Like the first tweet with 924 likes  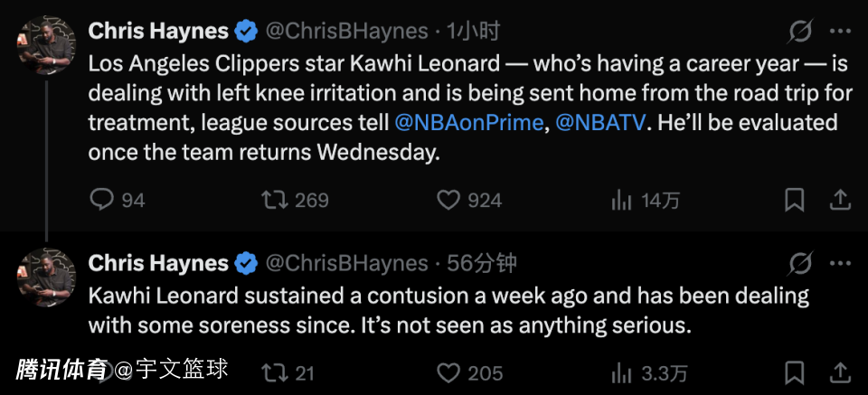(x=448, y=200)
